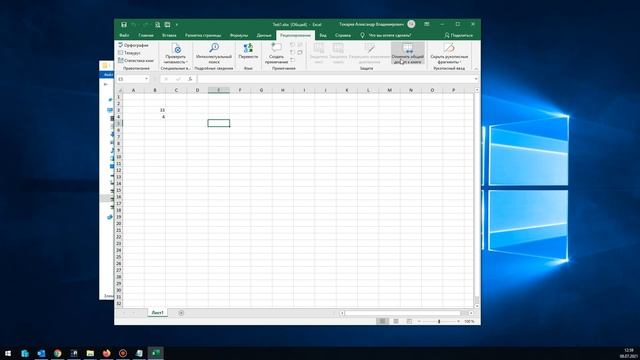Click the formula bar input
The height and width of the screenshot is (360, 640).
(x=335, y=79)
